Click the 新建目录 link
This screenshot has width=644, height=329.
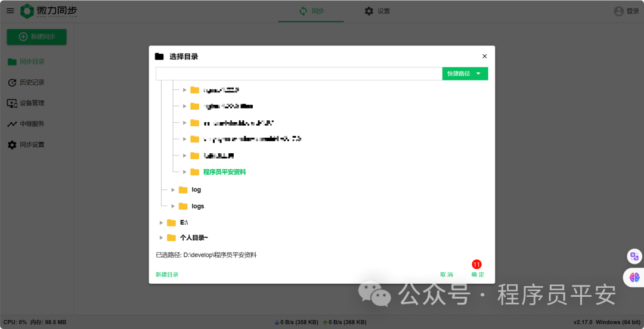tap(167, 274)
